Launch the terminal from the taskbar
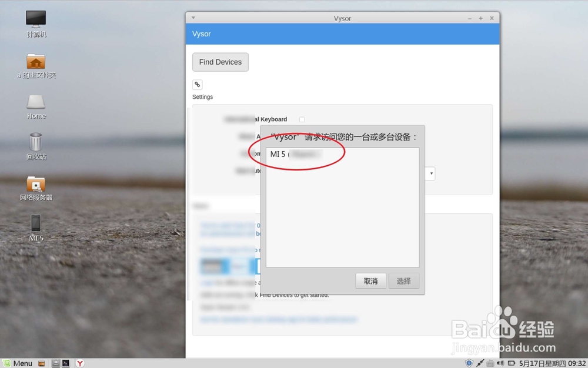The image size is (588, 368). click(66, 363)
